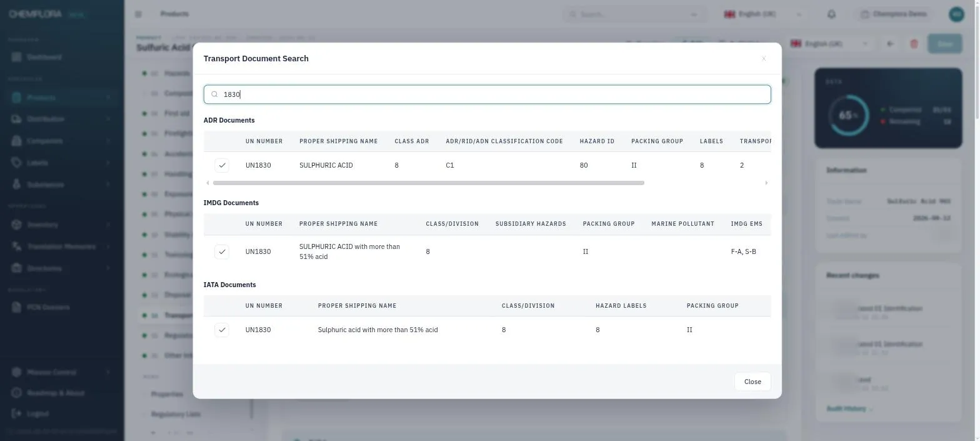Viewport: 980px width, 441px height.
Task: Click the magnifier icon in the search box
Action: pyautogui.click(x=215, y=94)
